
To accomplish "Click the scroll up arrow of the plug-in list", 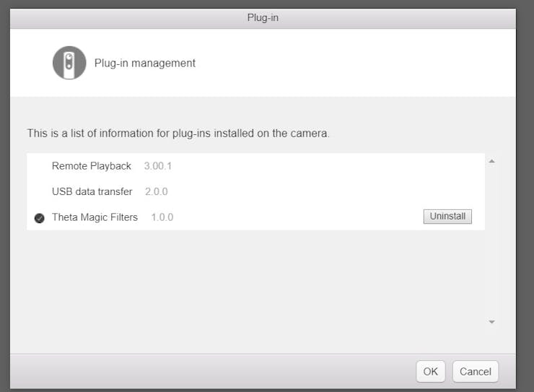I will pos(491,161).
